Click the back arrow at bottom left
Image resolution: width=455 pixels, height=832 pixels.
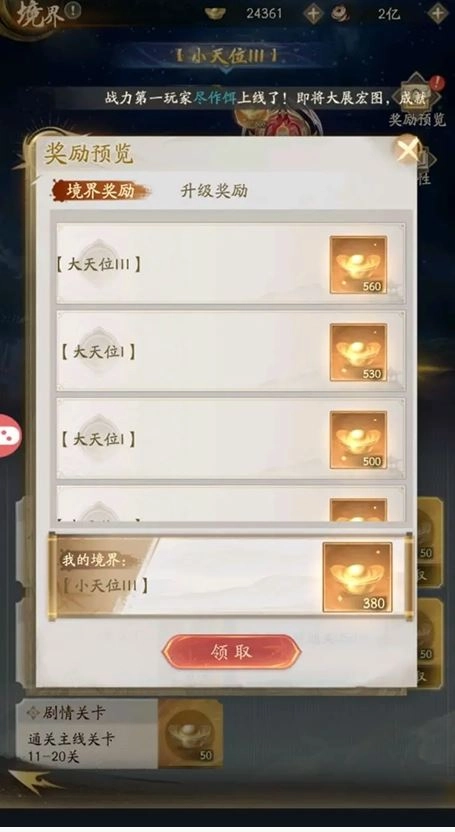(33, 782)
